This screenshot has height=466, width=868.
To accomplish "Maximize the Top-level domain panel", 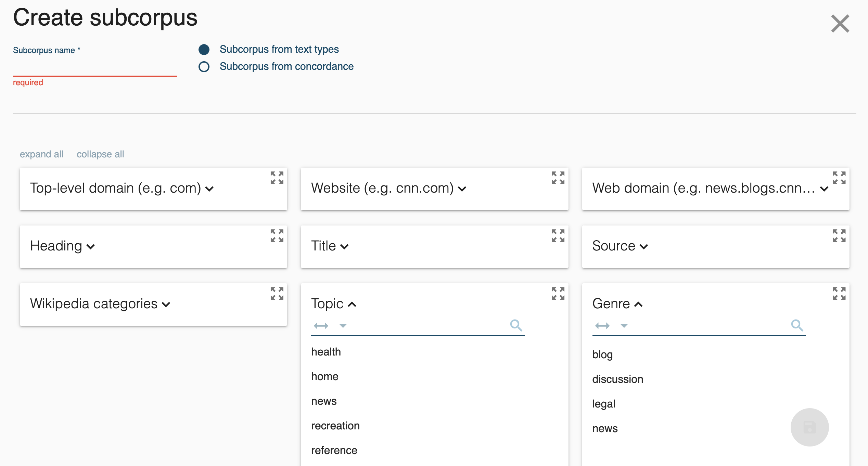I will click(x=277, y=178).
